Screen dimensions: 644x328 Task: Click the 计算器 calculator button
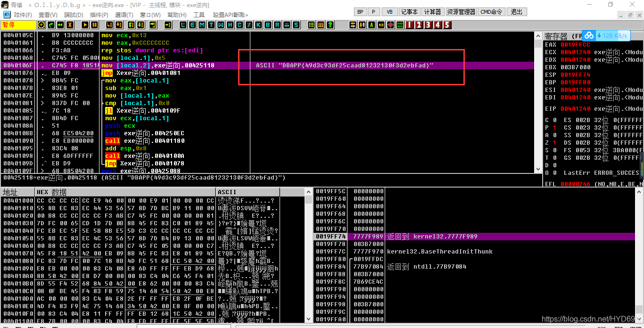click(x=432, y=12)
